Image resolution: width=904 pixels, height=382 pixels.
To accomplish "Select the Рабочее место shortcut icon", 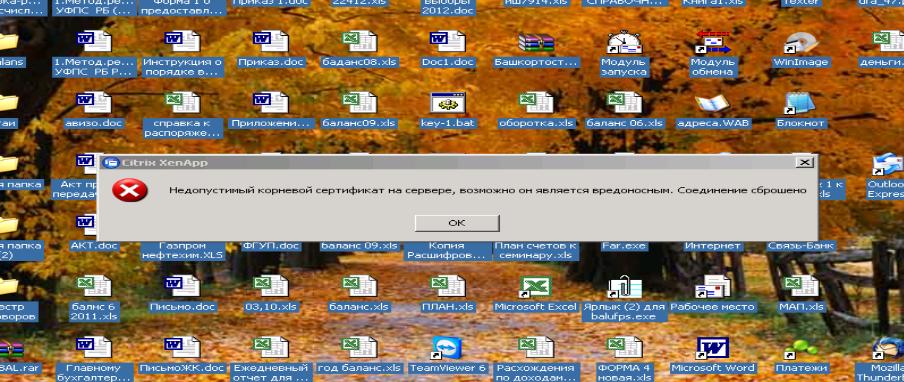I will (713, 286).
